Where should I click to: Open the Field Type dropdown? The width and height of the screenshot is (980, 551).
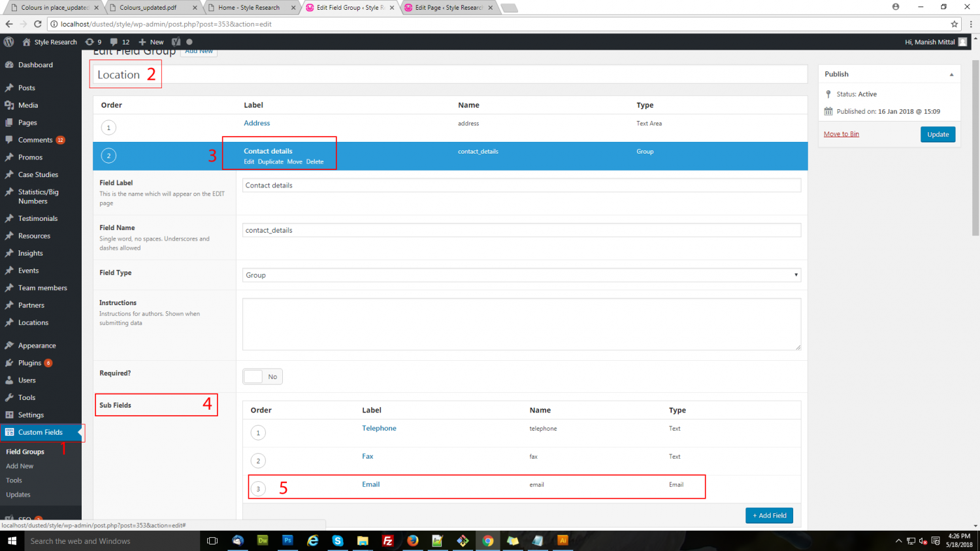pyautogui.click(x=521, y=275)
